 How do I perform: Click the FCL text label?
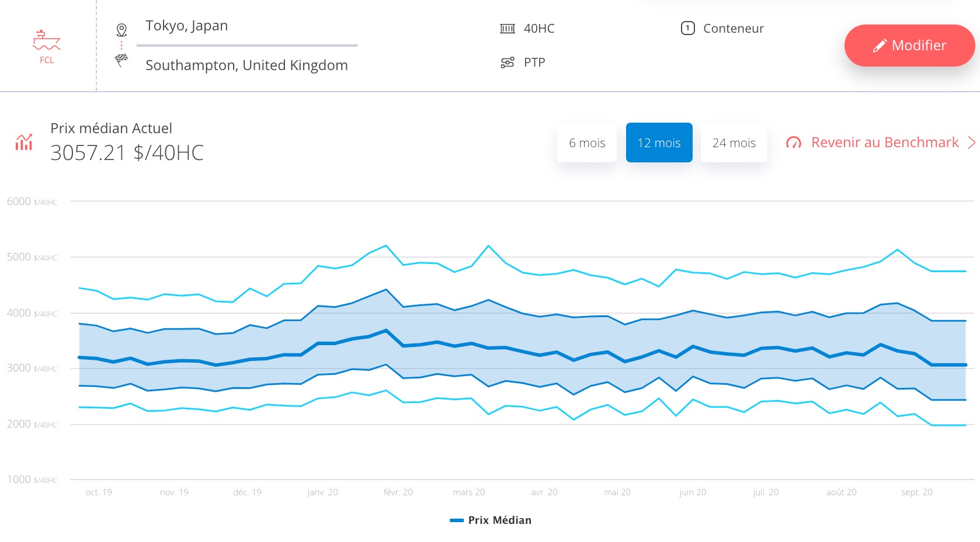point(47,60)
